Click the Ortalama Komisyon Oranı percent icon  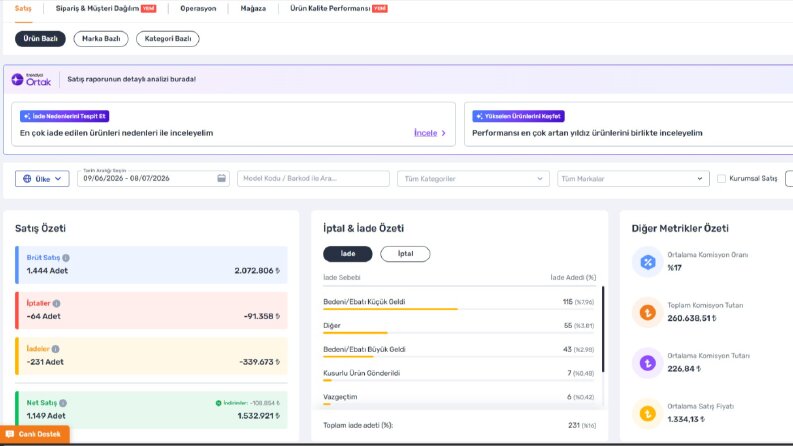click(648, 262)
